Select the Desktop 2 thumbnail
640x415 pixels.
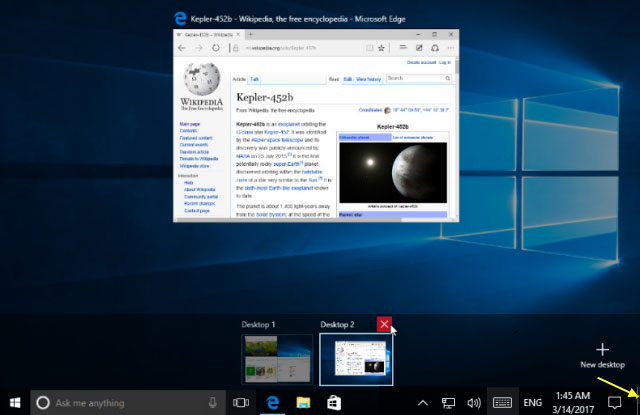(x=356, y=359)
